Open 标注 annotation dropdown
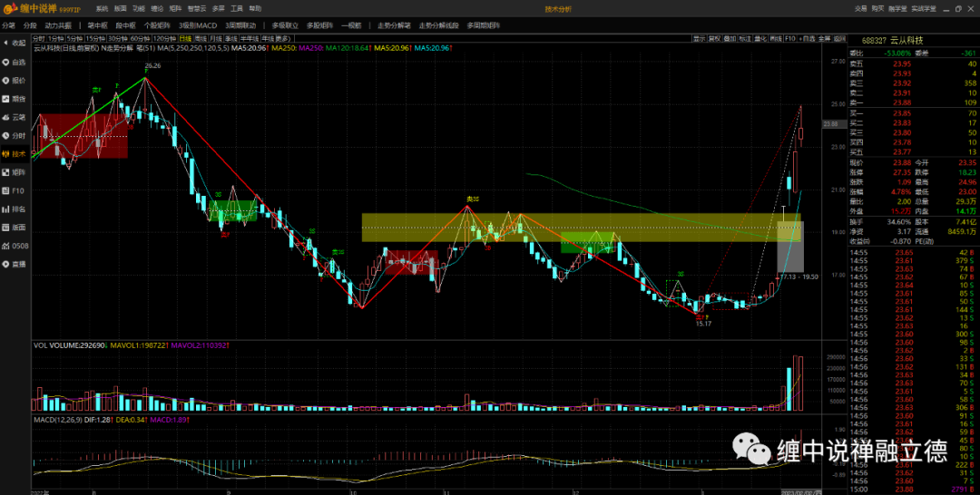980x495 pixels. coord(745,39)
